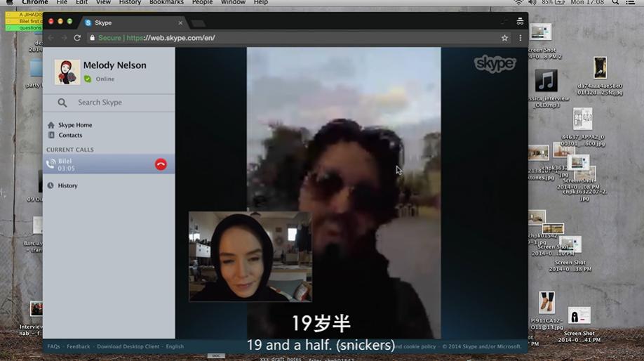The height and width of the screenshot is (361, 644).
Task: Bookmark this page with the star
Action: [504, 38]
